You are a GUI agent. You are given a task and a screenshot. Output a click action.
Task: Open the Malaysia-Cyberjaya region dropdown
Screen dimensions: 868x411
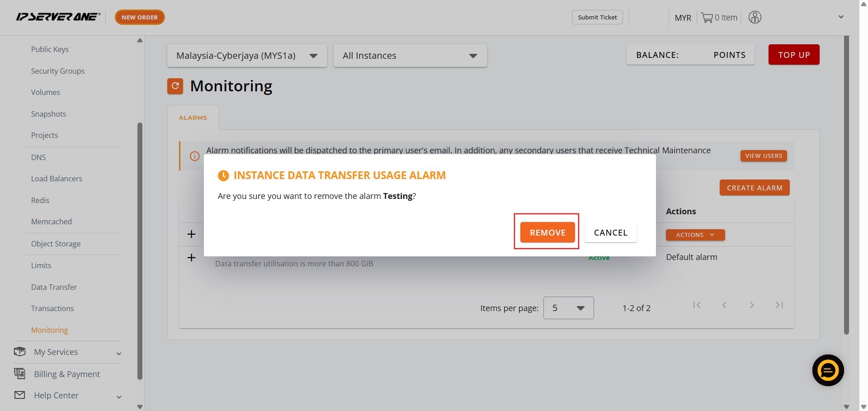coord(247,56)
